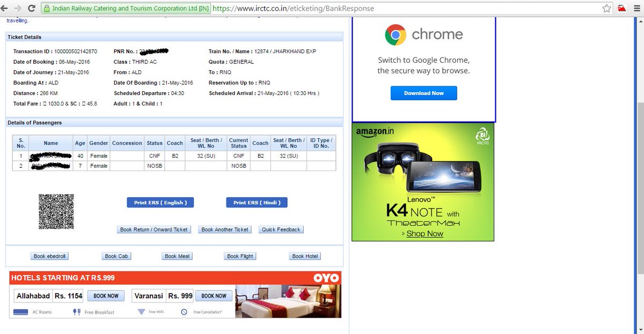Click Book Return / Onward Ticket
Screen dimensions: 644x334
click(x=154, y=229)
